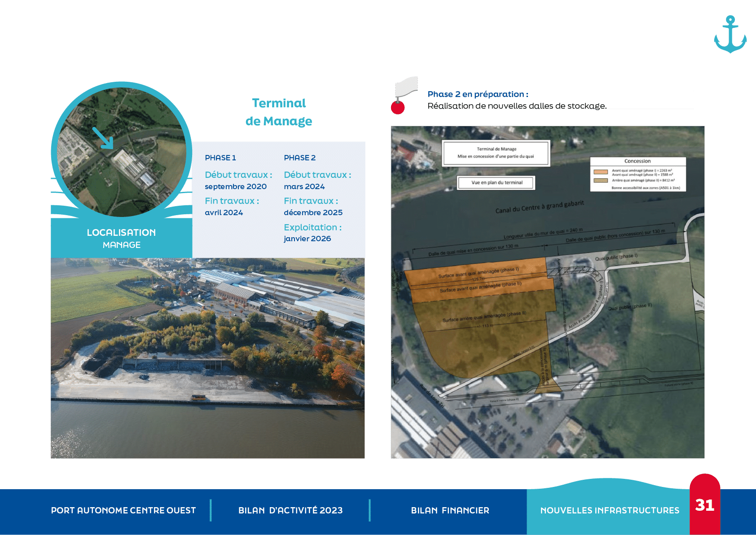Go to the Bilan d'activité 2023 tab
This screenshot has width=756, height=535.
click(x=290, y=510)
